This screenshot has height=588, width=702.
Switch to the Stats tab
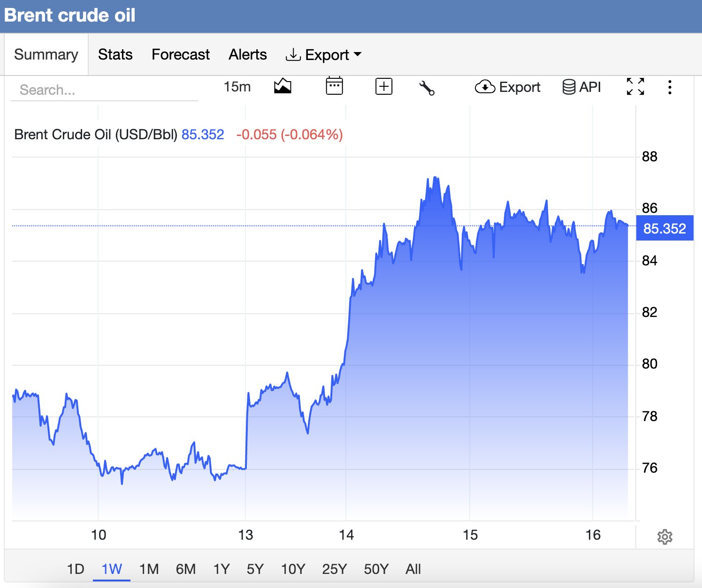(x=115, y=54)
